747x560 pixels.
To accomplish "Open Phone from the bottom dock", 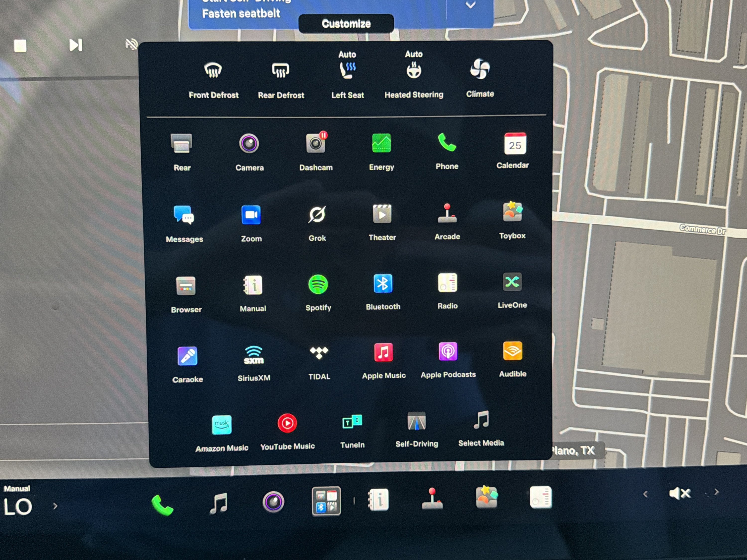I will 162,505.
